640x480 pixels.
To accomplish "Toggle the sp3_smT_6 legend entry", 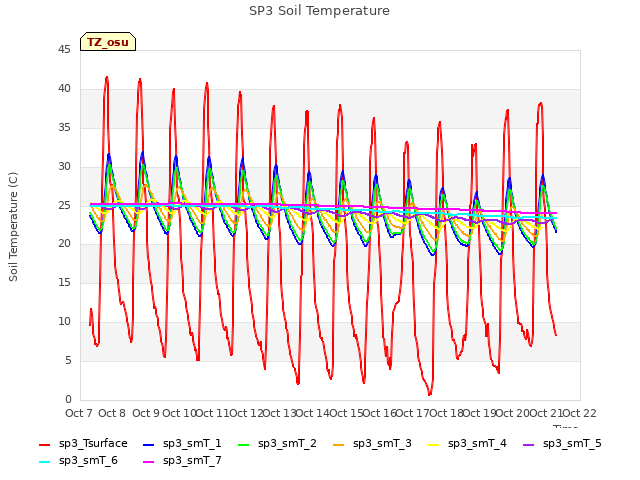I will click(x=78, y=461).
